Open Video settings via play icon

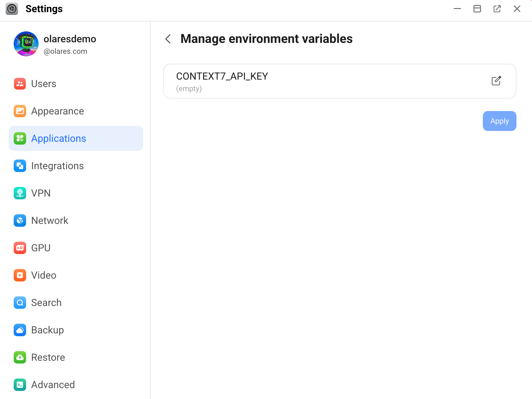20,275
